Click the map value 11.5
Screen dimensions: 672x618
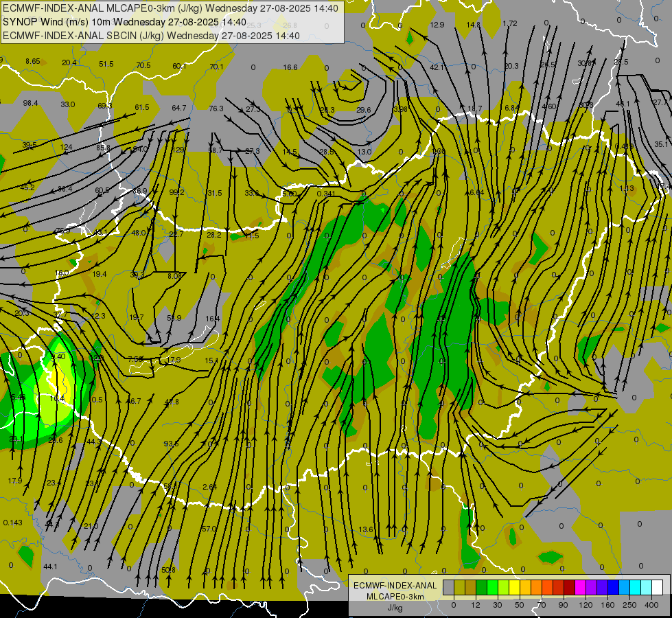[x=252, y=236]
